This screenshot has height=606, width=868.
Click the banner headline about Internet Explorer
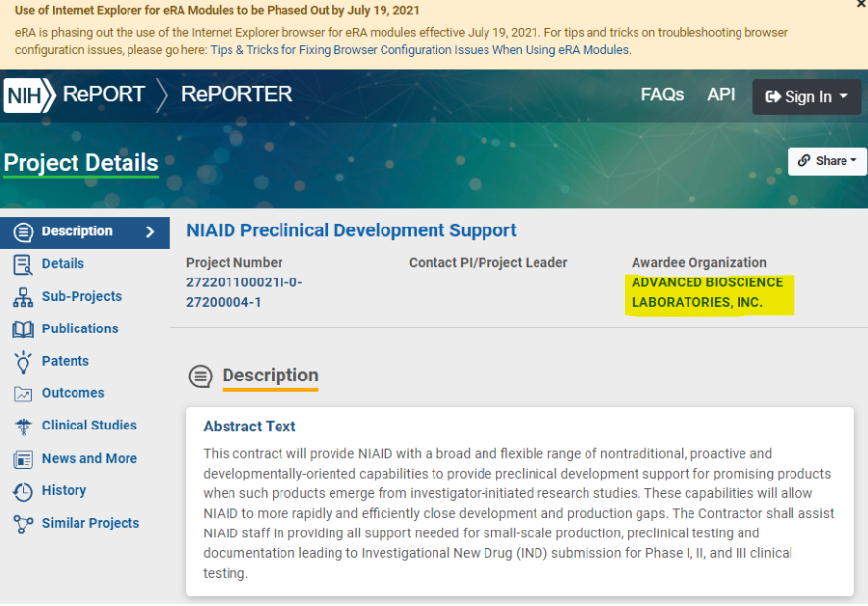coord(217,10)
